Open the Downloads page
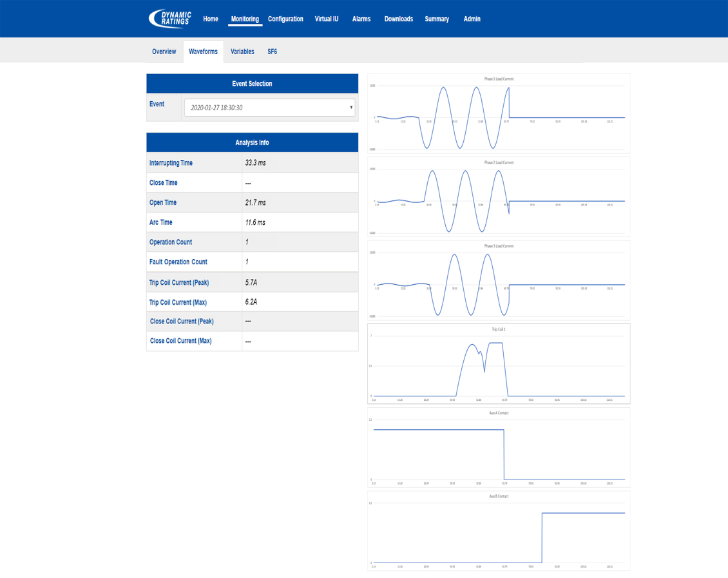This screenshot has width=728, height=578. coord(398,19)
